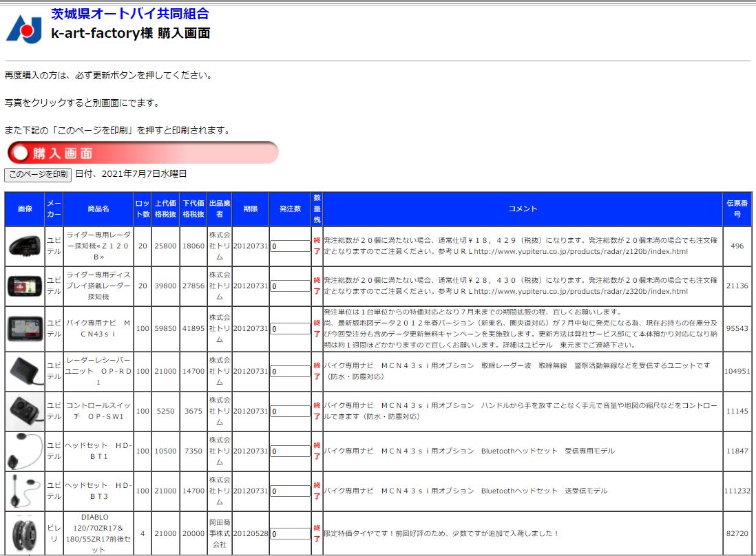This screenshot has height=556, width=756.
Task: Click order quantity field for slip 95543
Action: [290, 329]
